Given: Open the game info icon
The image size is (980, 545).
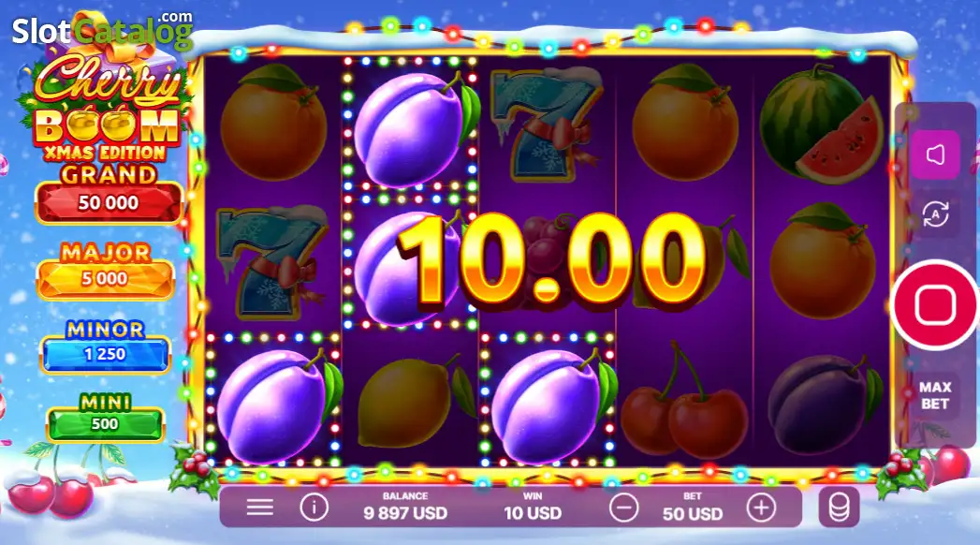Looking at the screenshot, I should (x=314, y=508).
